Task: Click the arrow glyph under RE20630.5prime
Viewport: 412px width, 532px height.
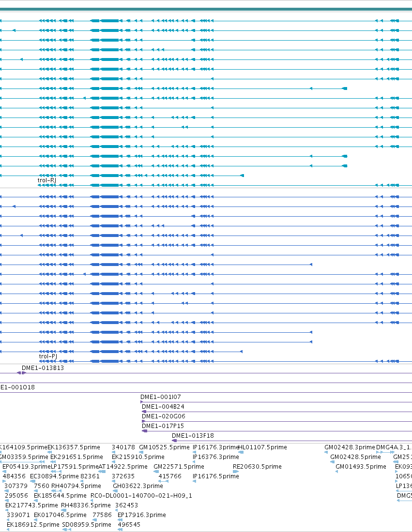Action: click(236, 472)
